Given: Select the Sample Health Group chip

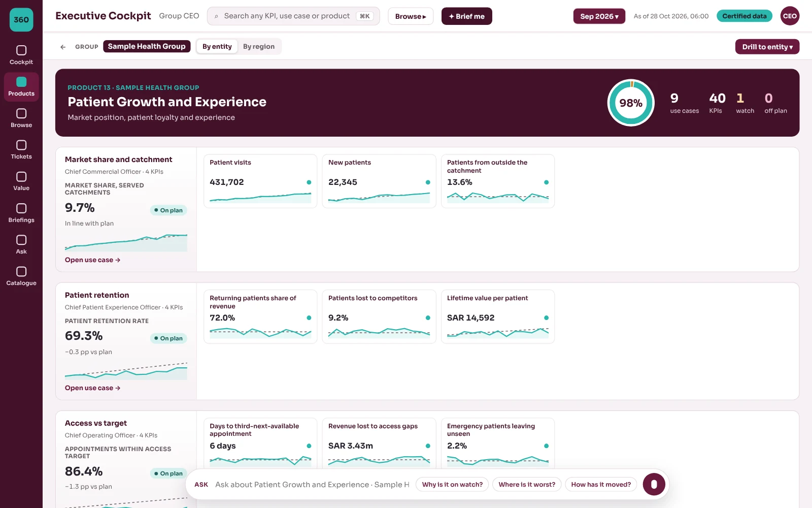Looking at the screenshot, I should click(147, 46).
